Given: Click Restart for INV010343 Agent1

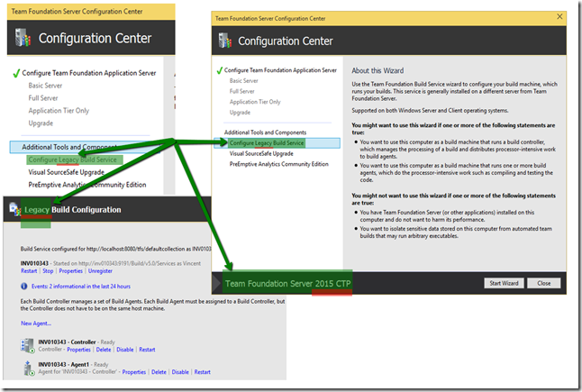Looking at the screenshot, I should 203,372.
